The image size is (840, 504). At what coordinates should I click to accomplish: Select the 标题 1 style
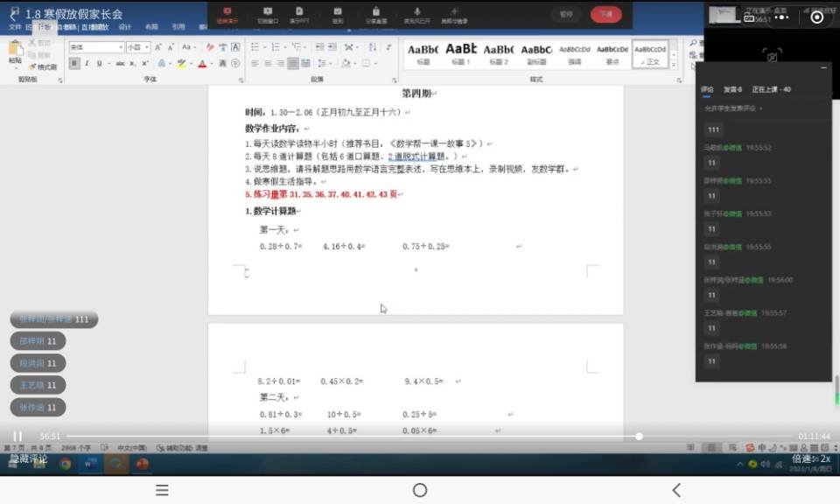pos(461,53)
